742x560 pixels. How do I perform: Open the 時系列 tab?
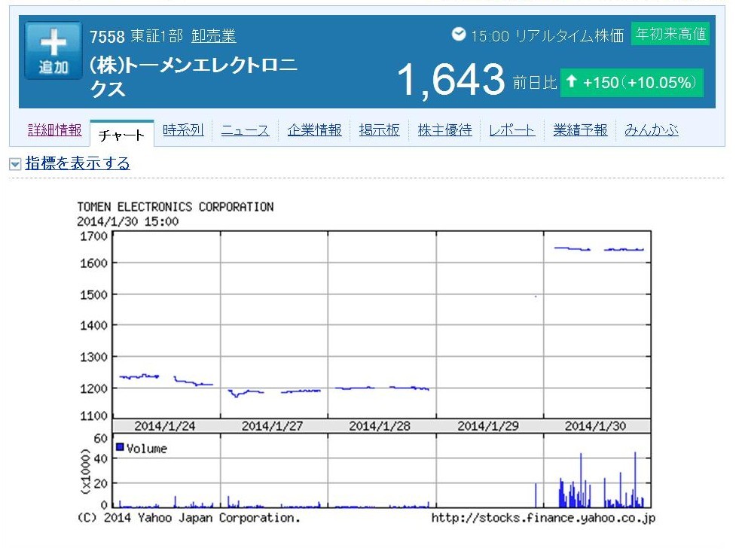(x=183, y=129)
